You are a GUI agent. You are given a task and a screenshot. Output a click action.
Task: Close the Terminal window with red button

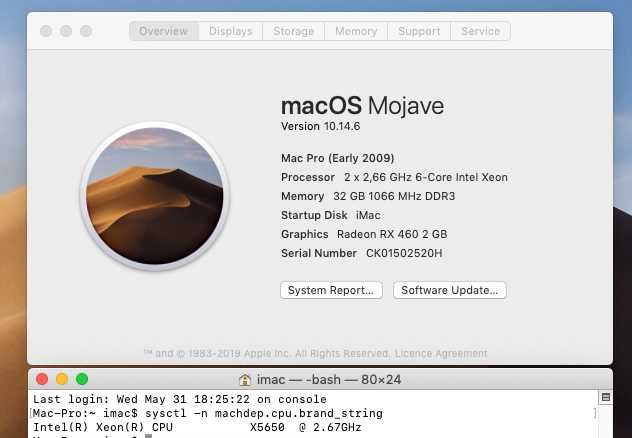click(x=42, y=379)
